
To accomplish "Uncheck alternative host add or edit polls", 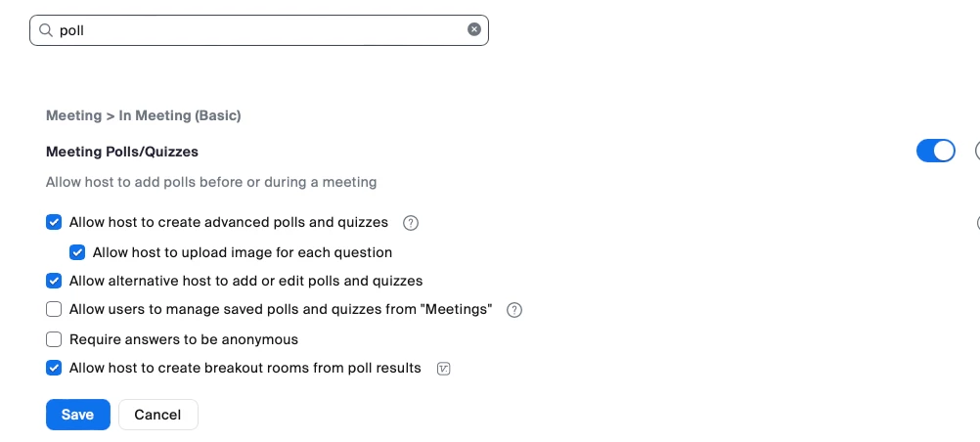I will (54, 282).
